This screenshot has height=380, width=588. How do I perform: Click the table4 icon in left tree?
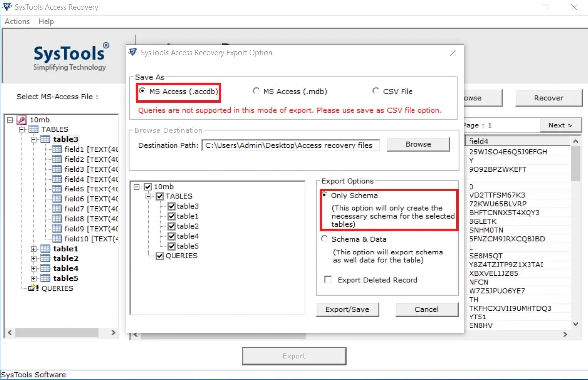pos(45,268)
